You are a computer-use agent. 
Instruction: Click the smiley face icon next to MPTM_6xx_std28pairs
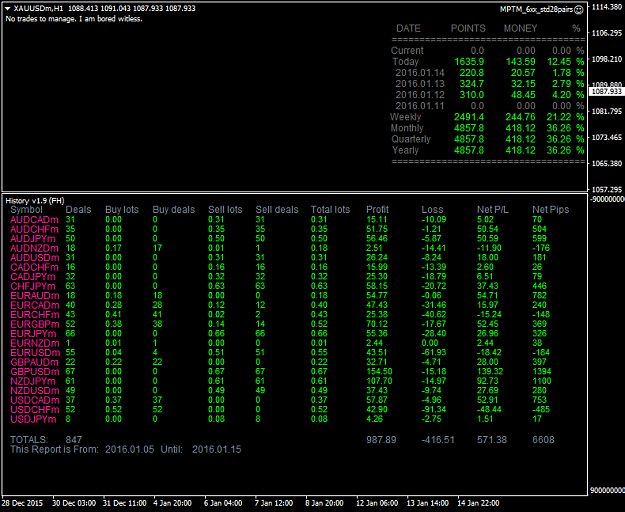(579, 10)
